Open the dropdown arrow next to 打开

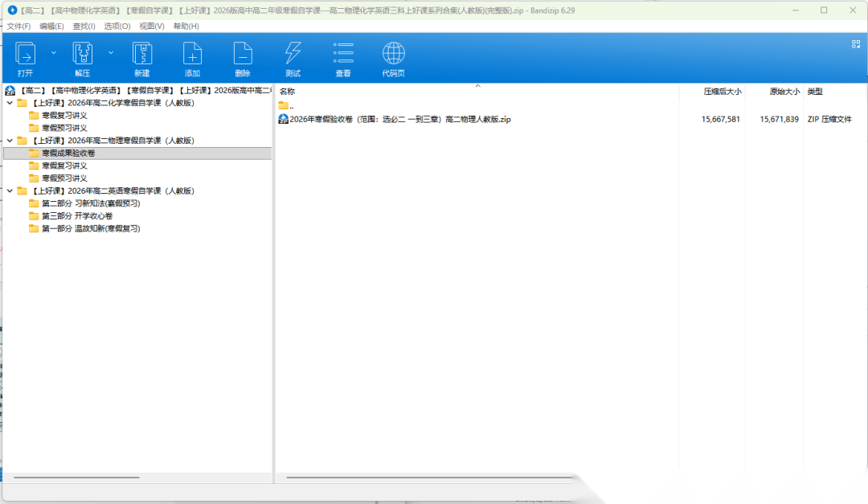54,52
